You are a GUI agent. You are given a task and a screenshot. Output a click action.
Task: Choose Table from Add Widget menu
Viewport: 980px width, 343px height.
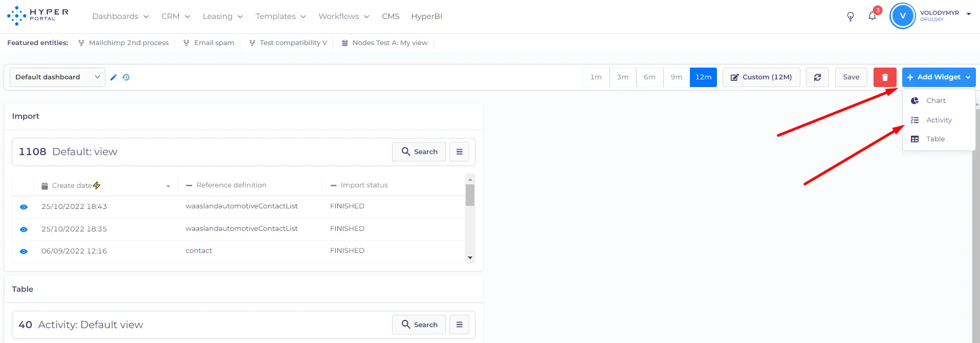point(939,139)
